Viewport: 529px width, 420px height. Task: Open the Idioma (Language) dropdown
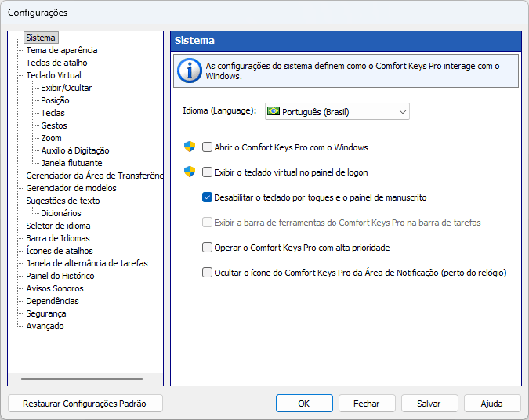[337, 111]
